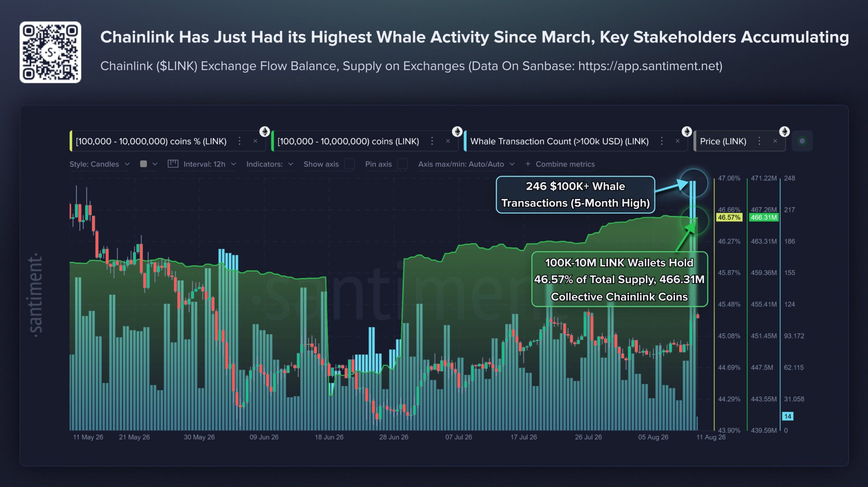Click Combine metrics button
The height and width of the screenshot is (487, 868).
[560, 164]
